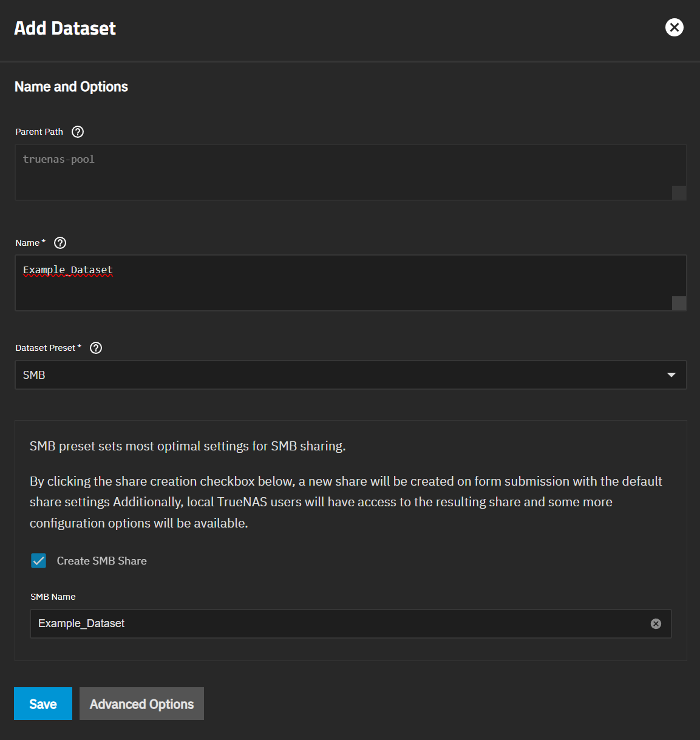
Task: Save the new dataset
Action: click(42, 704)
